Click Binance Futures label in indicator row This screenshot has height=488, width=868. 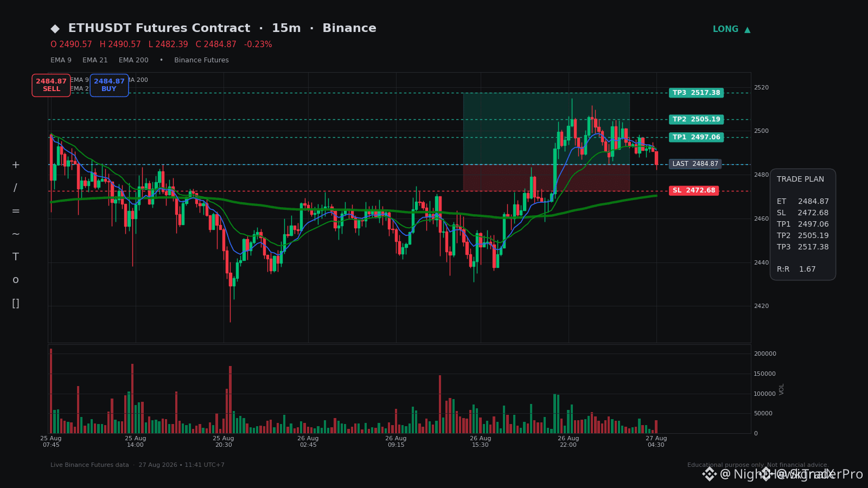201,60
